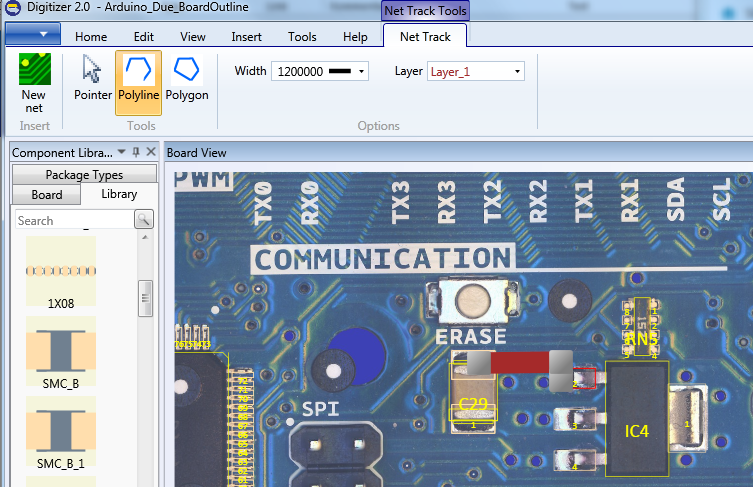Switch to the View tab
Viewport: 753px width, 487px height.
coord(193,37)
